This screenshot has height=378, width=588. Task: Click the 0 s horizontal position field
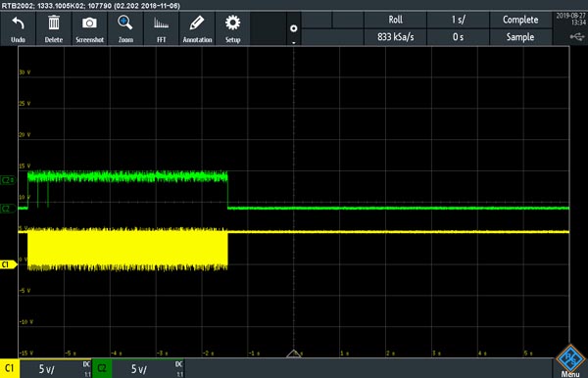tap(458, 36)
